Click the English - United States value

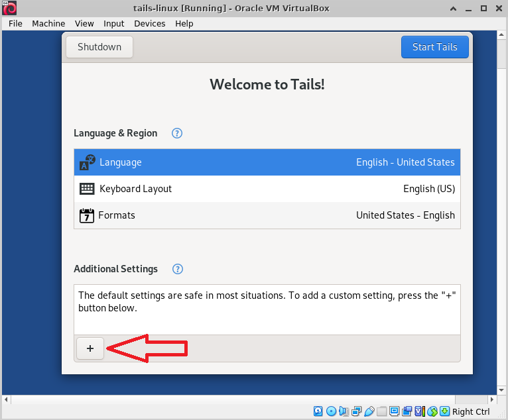(x=405, y=162)
